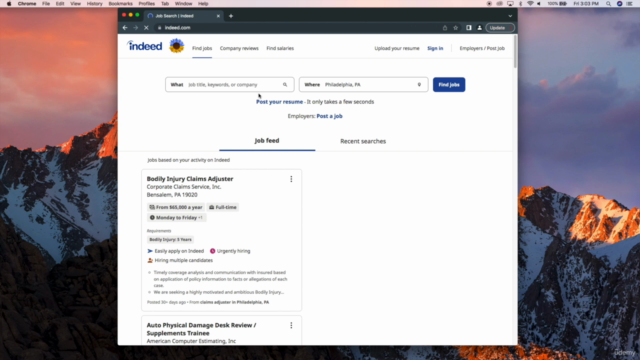Open the Apple menu
Image resolution: width=640 pixels, height=360 pixels.
point(9,4)
